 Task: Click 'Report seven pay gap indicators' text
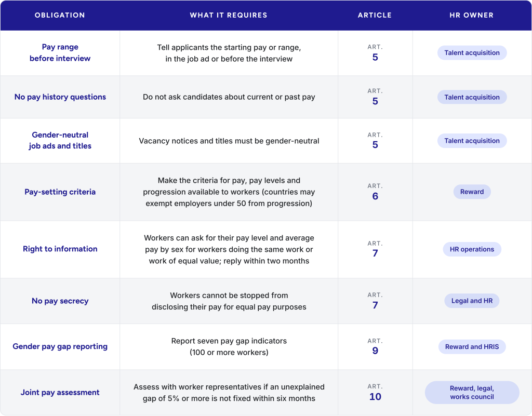229,346
